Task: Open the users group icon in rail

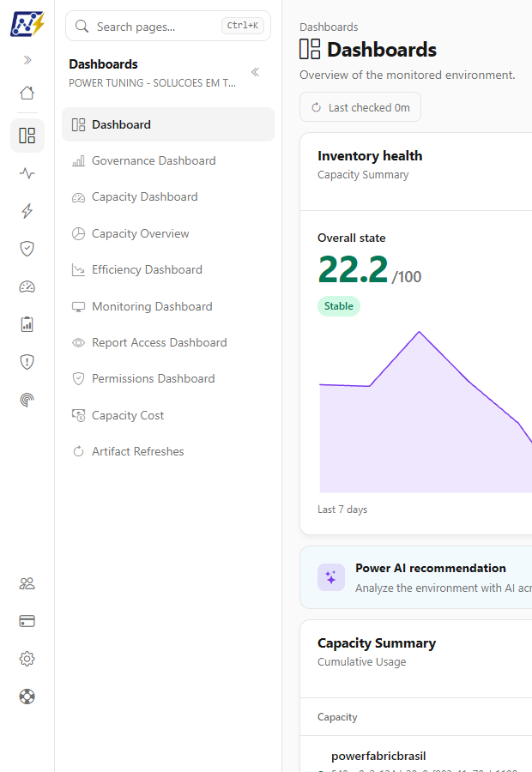Action: tap(27, 583)
